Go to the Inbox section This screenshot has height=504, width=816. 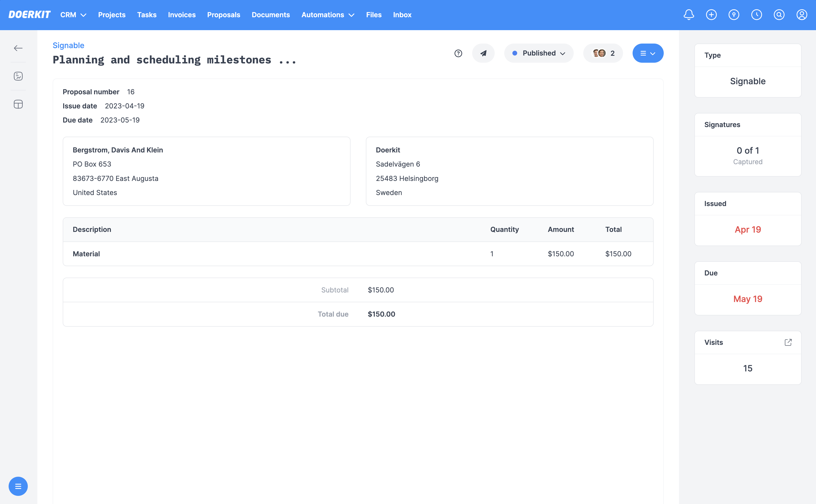click(402, 15)
